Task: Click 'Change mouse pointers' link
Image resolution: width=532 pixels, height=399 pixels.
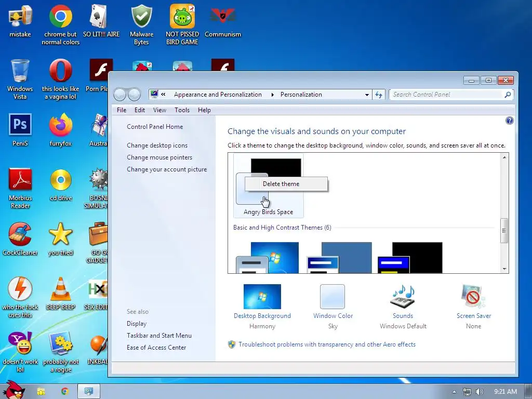Action: pyautogui.click(x=159, y=157)
